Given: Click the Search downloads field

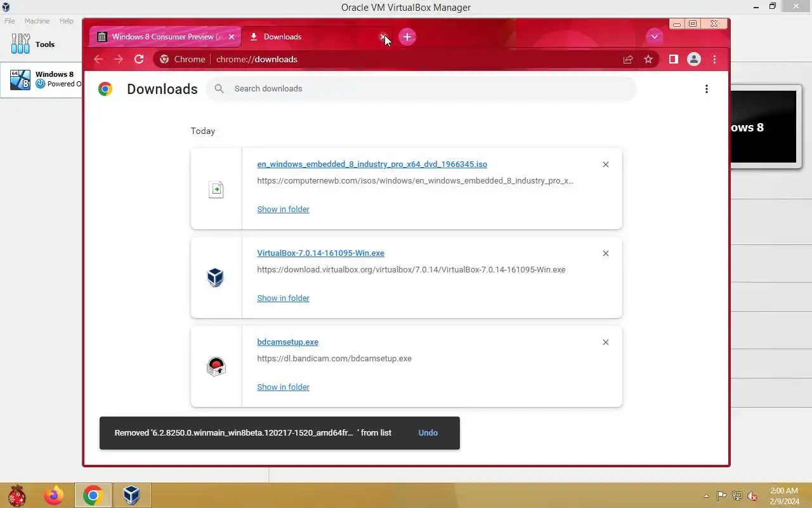Looking at the screenshot, I should pos(421,89).
